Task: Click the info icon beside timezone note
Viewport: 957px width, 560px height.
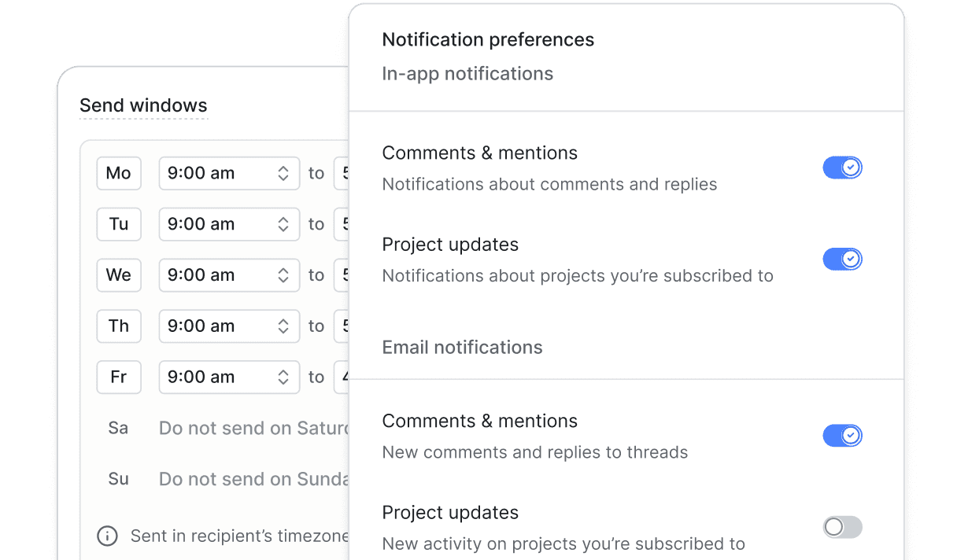Action: point(107,536)
